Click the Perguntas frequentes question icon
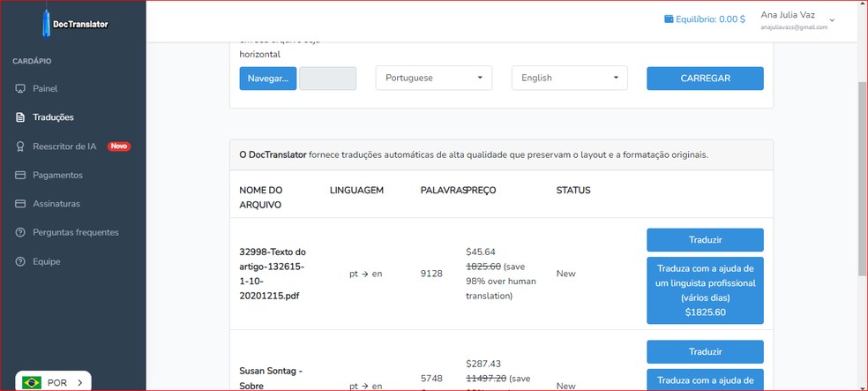The width and height of the screenshot is (868, 391). click(x=20, y=233)
